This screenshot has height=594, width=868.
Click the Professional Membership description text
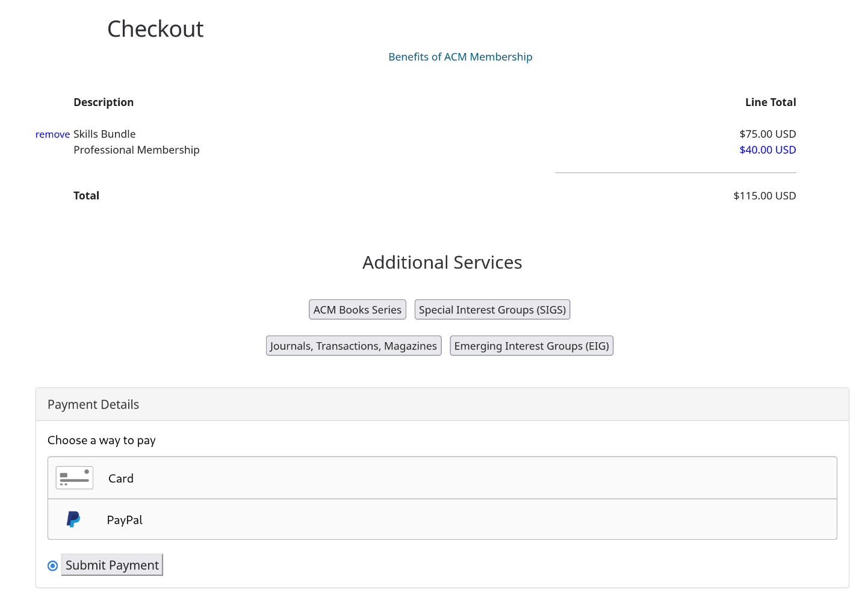tap(137, 149)
